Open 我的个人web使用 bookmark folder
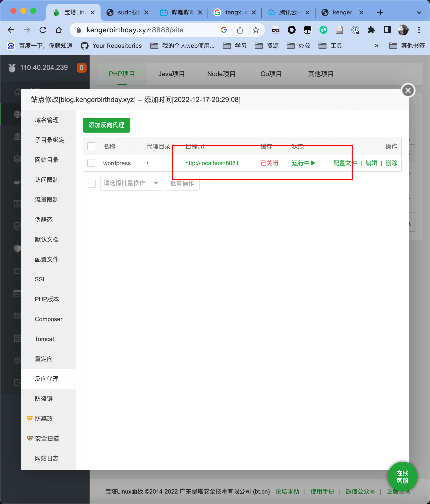 (x=182, y=46)
